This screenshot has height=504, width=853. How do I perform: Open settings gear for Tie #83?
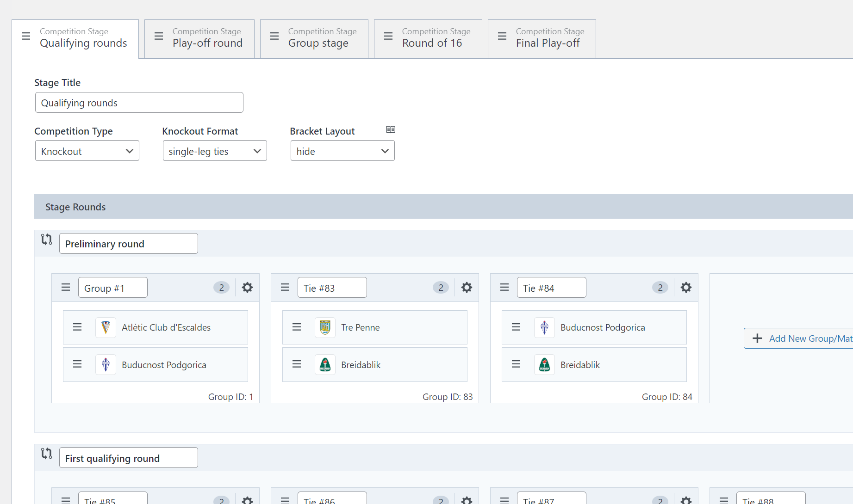pos(467,288)
